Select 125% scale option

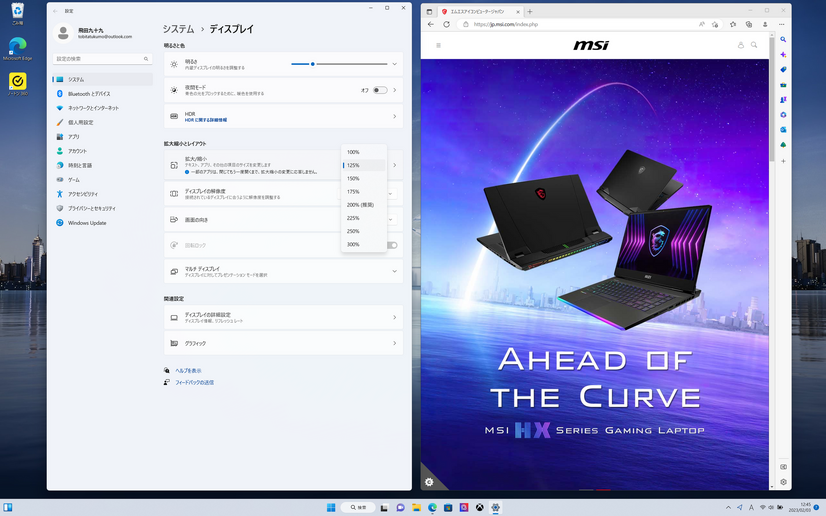coord(364,165)
